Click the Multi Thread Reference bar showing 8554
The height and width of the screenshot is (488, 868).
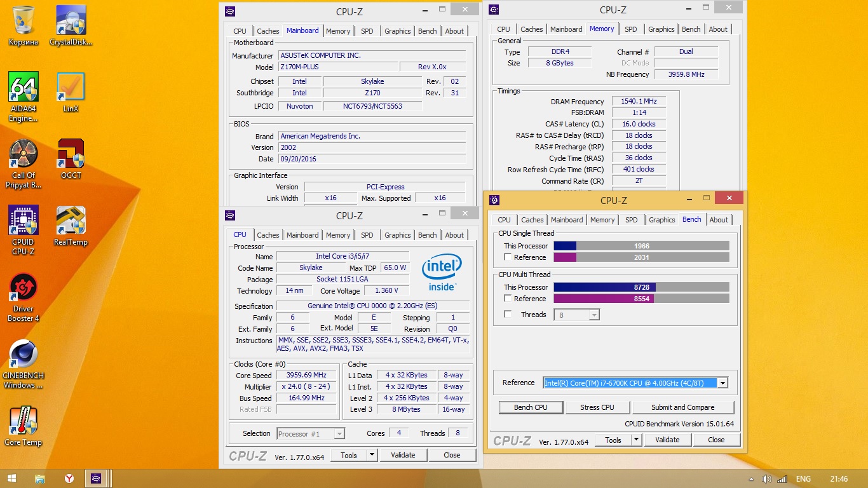pyautogui.click(x=642, y=299)
